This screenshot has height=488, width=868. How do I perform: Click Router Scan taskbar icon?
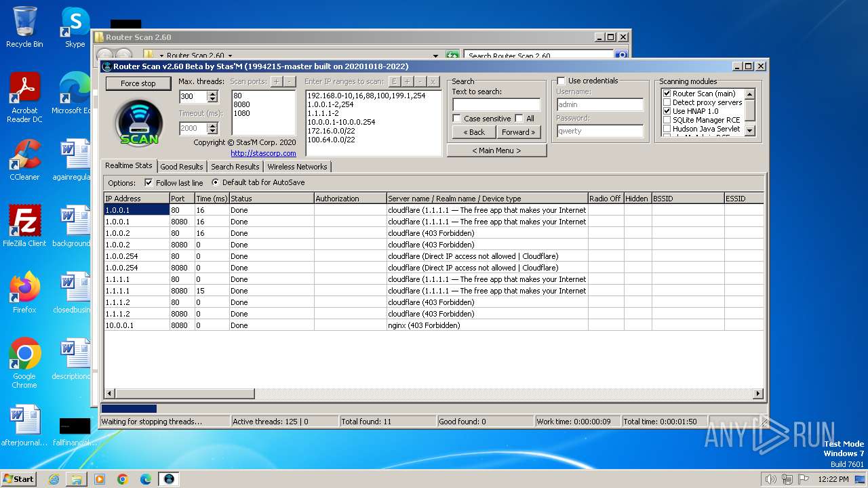click(x=169, y=479)
